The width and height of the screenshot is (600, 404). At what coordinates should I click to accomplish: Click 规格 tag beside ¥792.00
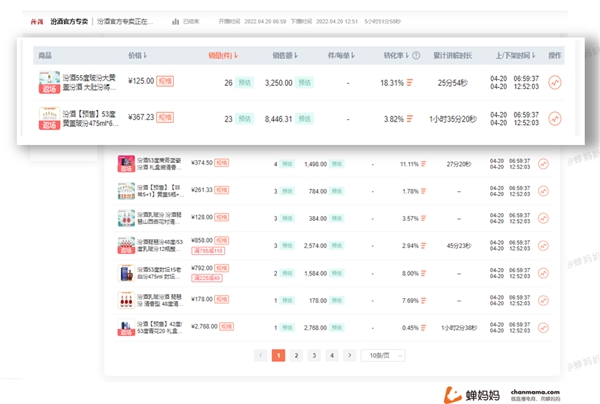[x=222, y=268]
